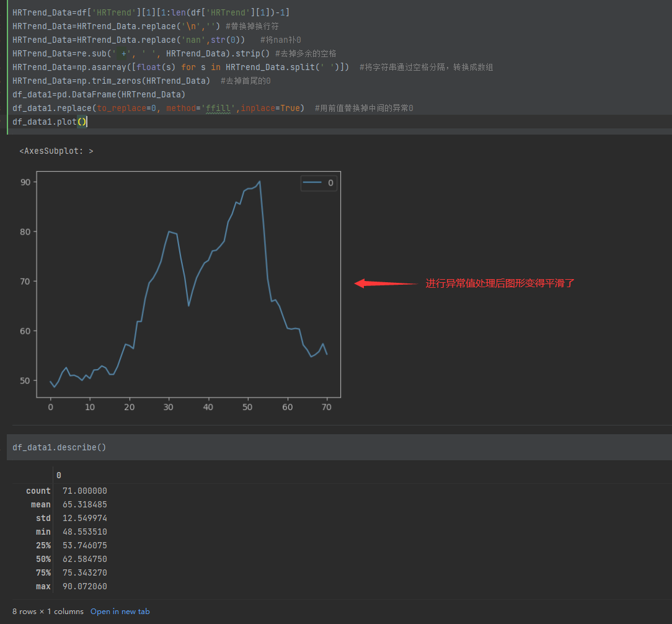The width and height of the screenshot is (672, 624).
Task: Select the min value 48.553510
Action: tap(84, 532)
